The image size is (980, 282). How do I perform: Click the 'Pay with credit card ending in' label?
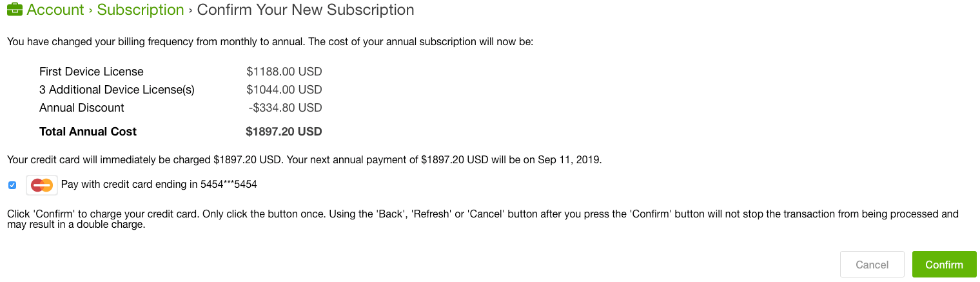click(129, 185)
